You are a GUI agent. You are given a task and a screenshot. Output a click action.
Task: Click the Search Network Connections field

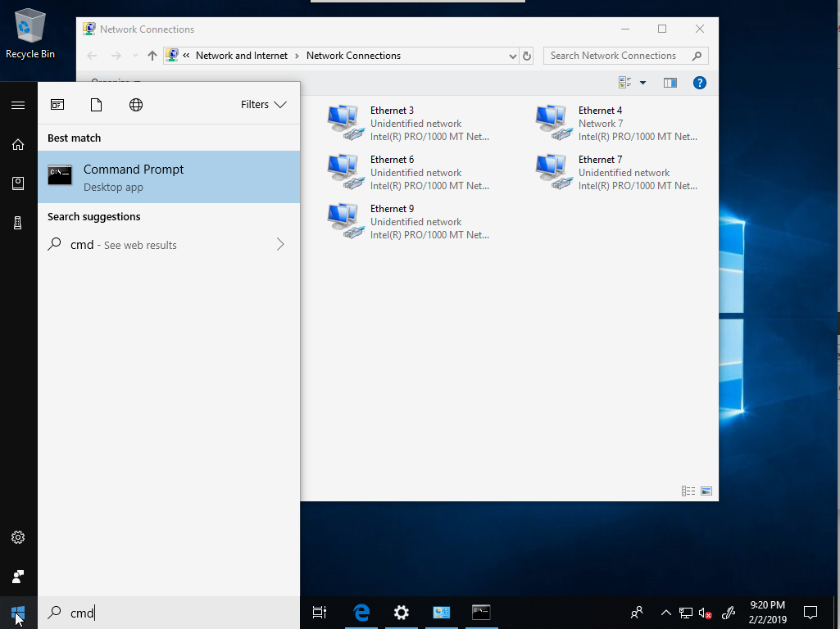tap(615, 56)
